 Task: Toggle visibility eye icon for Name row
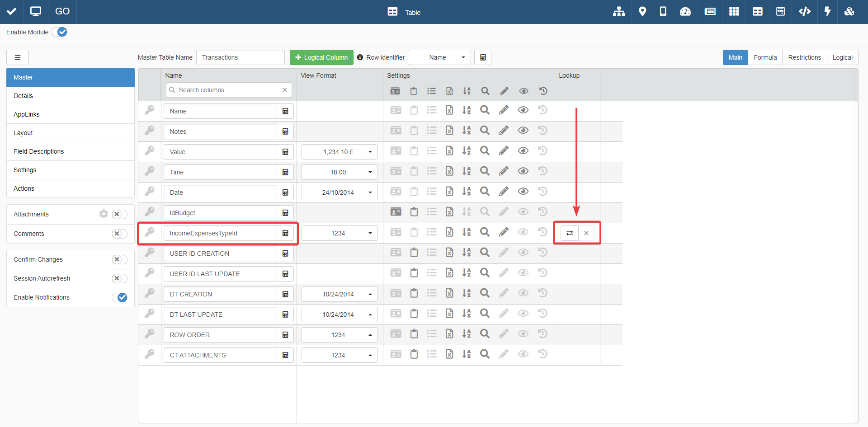(x=523, y=110)
